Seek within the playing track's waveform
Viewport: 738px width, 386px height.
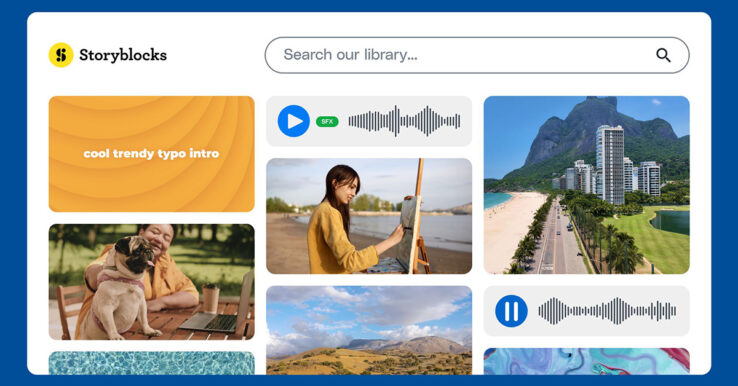pyautogui.click(x=607, y=311)
